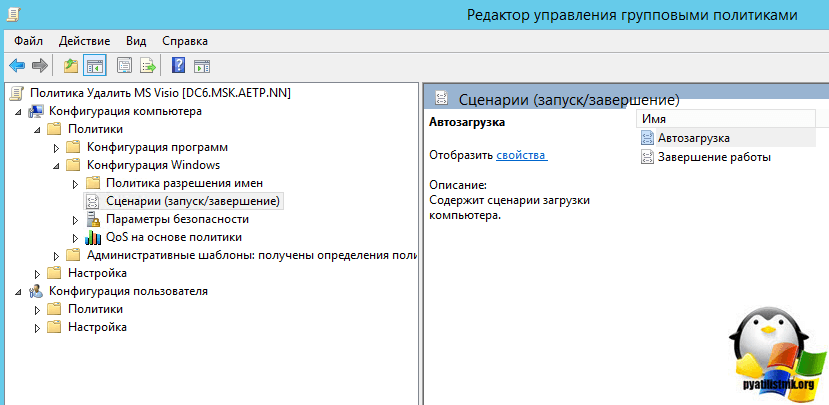Image resolution: width=829 pixels, height=405 pixels.
Task: Click the Properties toolbar icon
Action: pyautogui.click(x=125, y=66)
